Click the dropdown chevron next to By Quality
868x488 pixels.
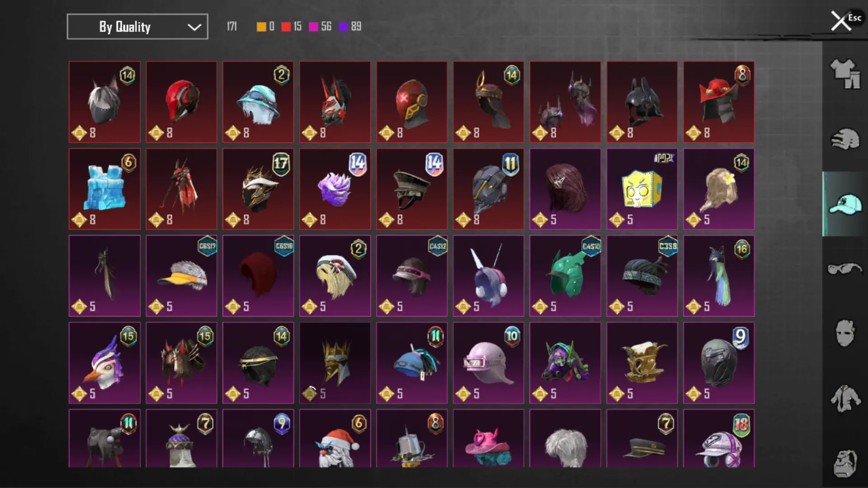tap(194, 27)
